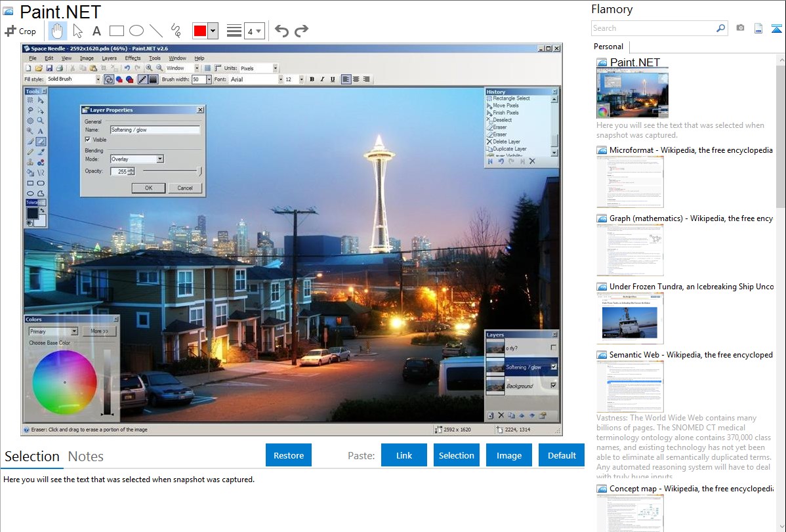Toggle visibility of the 'o rly?' layer
The image size is (786, 532).
(553, 348)
